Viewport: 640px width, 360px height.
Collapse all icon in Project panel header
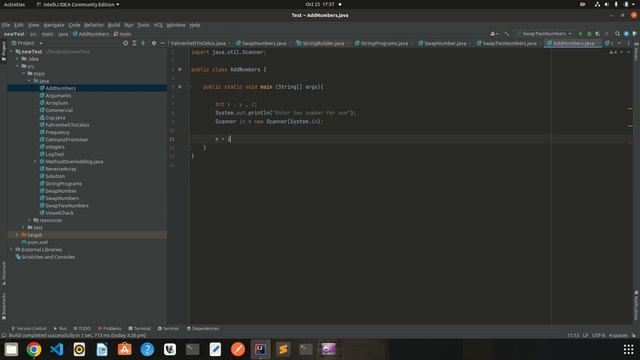click(143, 43)
